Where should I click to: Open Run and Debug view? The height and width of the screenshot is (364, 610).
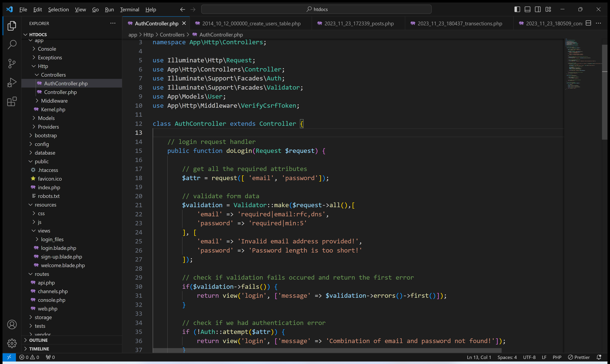[12, 82]
